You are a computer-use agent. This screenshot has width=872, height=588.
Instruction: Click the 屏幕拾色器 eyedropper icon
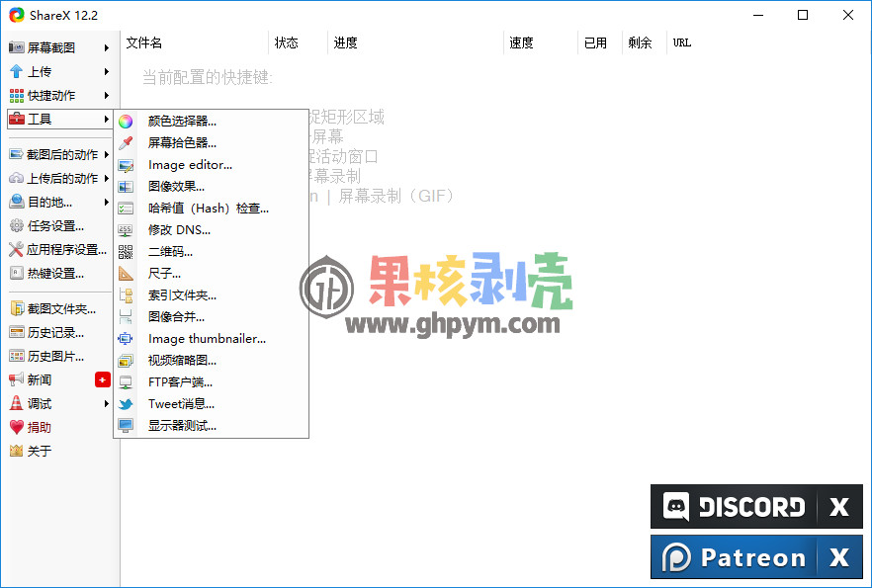pyautogui.click(x=126, y=143)
